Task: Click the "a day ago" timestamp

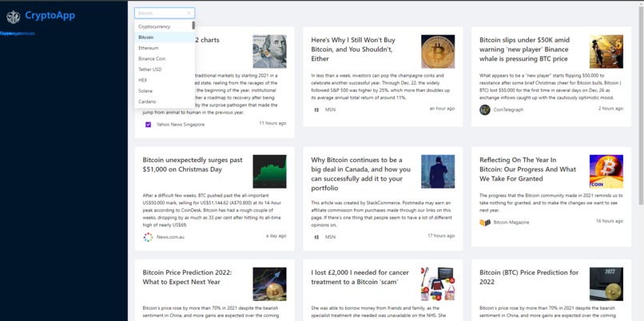Action: pos(276,236)
